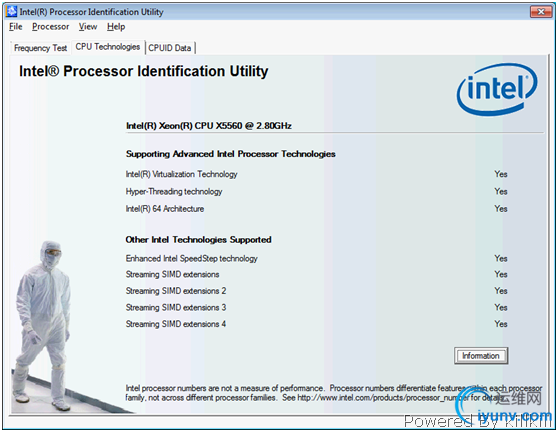Select the Intel(R) Virtualization Technology row label
Image resolution: width=558 pixels, height=432 pixels.
181,174
